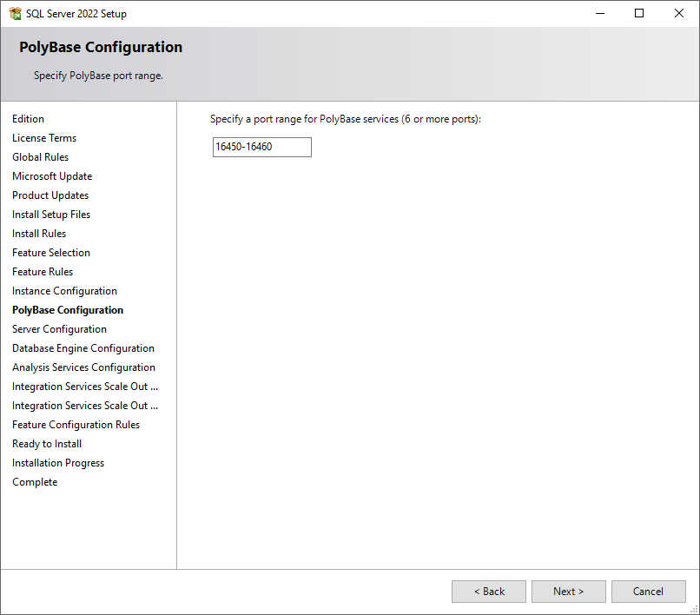Open the Instance Configuration step
This screenshot has width=700, height=615.
pyautogui.click(x=64, y=290)
